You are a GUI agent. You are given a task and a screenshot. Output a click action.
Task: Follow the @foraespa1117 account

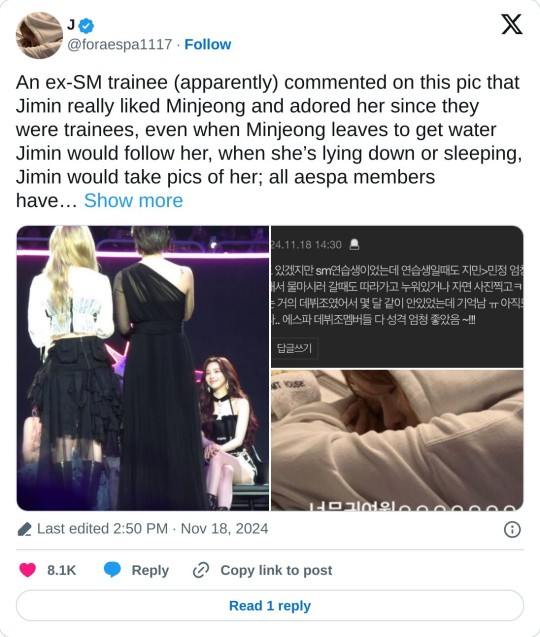pyautogui.click(x=208, y=44)
